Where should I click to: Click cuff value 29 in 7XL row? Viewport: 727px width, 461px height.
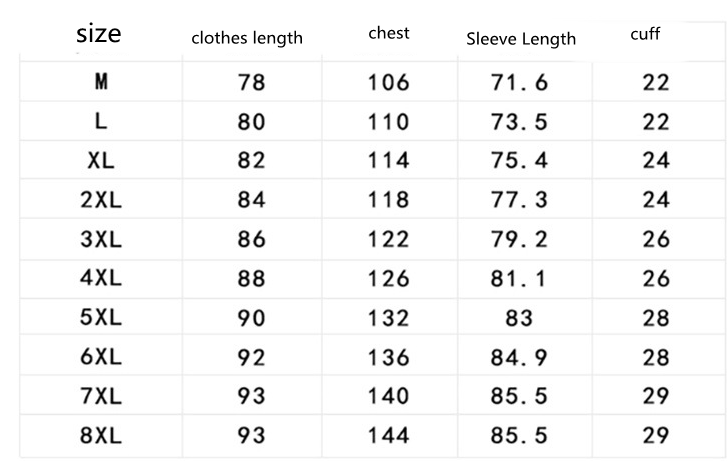pyautogui.click(x=656, y=396)
